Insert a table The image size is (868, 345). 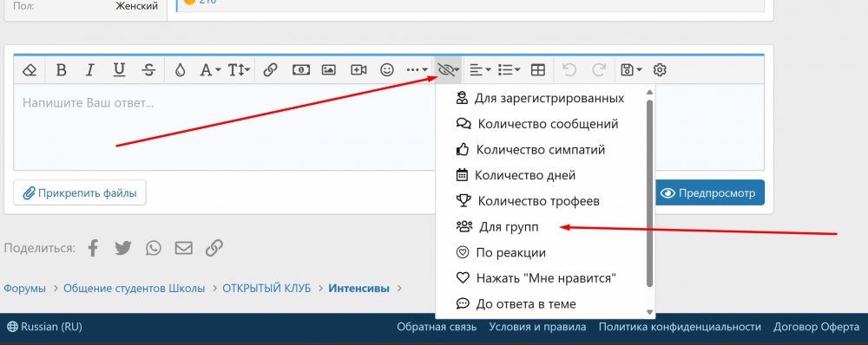pyautogui.click(x=538, y=70)
